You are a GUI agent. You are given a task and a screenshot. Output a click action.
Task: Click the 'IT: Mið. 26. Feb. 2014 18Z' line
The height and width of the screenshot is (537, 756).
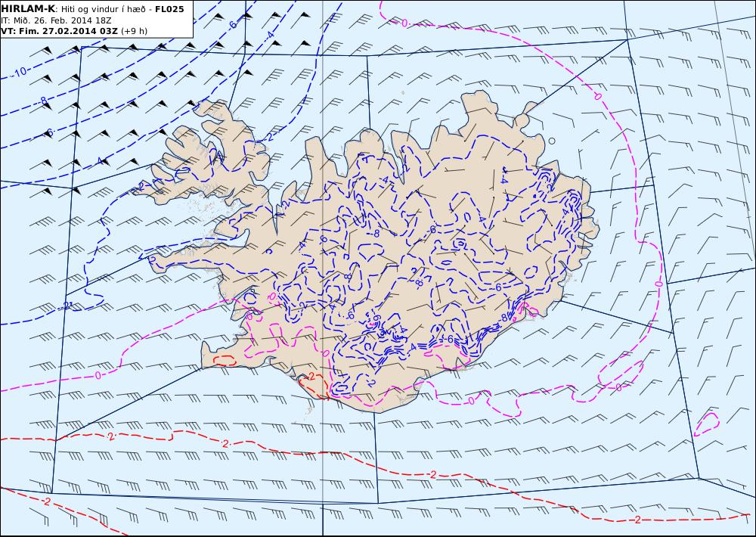tap(56, 20)
